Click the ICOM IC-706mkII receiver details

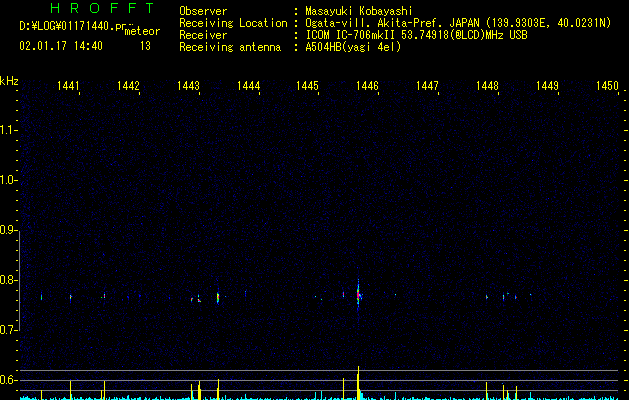click(x=416, y=35)
